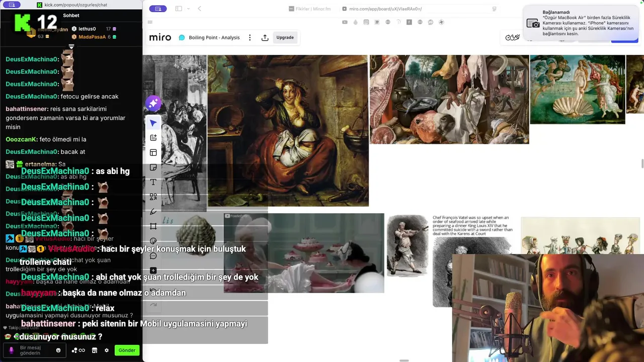Select the chef with sword illustration
Screen dimensions: 644x362
click(x=407, y=246)
